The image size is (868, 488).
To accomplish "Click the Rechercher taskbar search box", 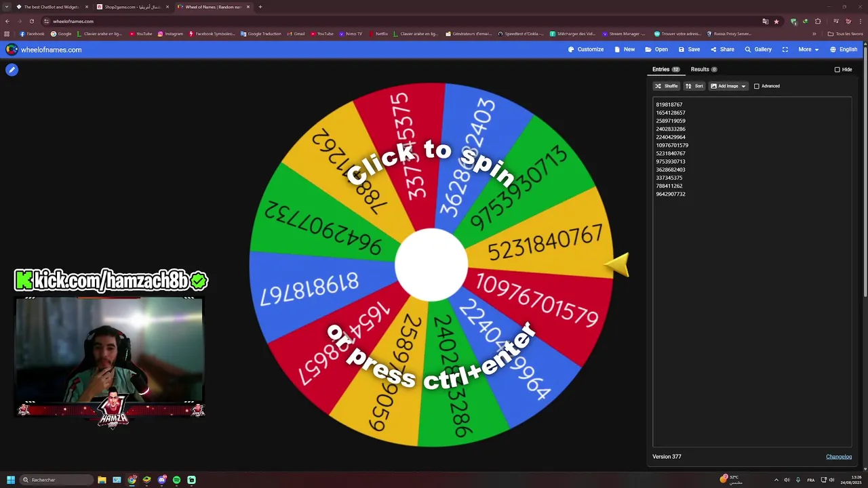I will tap(56, 480).
